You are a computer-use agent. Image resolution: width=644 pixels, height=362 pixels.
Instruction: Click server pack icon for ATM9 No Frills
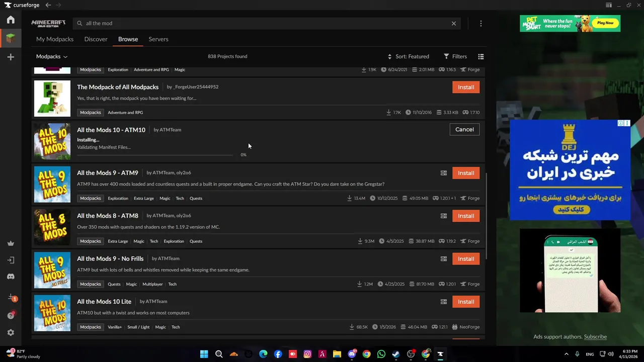(444, 259)
